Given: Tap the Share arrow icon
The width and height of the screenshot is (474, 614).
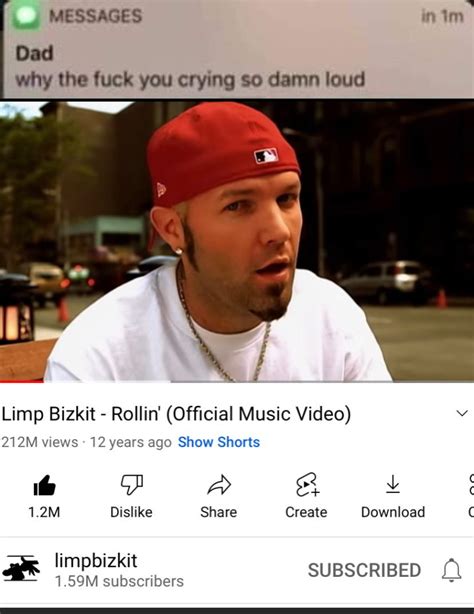Looking at the screenshot, I should pos(219,485).
